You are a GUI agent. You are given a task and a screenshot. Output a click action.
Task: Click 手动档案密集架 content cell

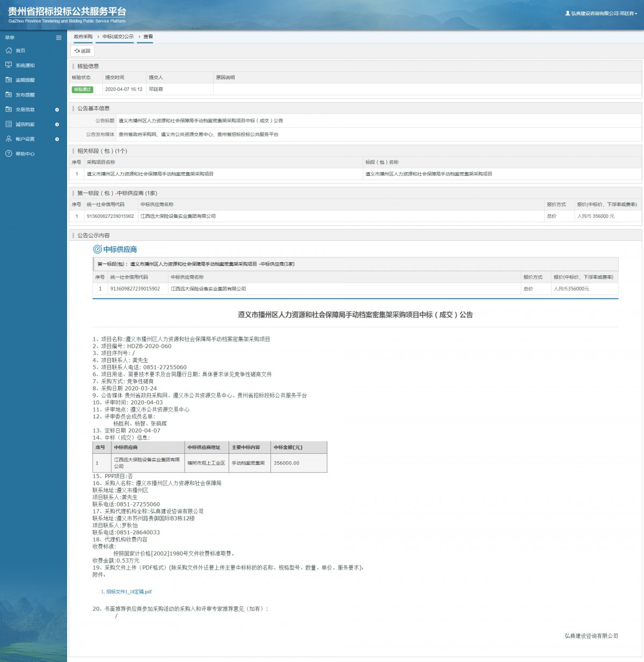click(x=248, y=463)
